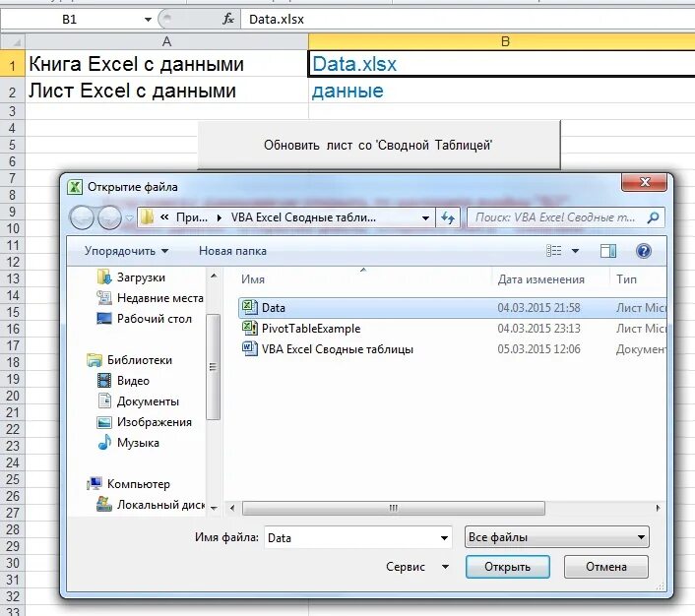Open the Видео library
Viewport: 695px width, 616px height.
click(x=133, y=381)
